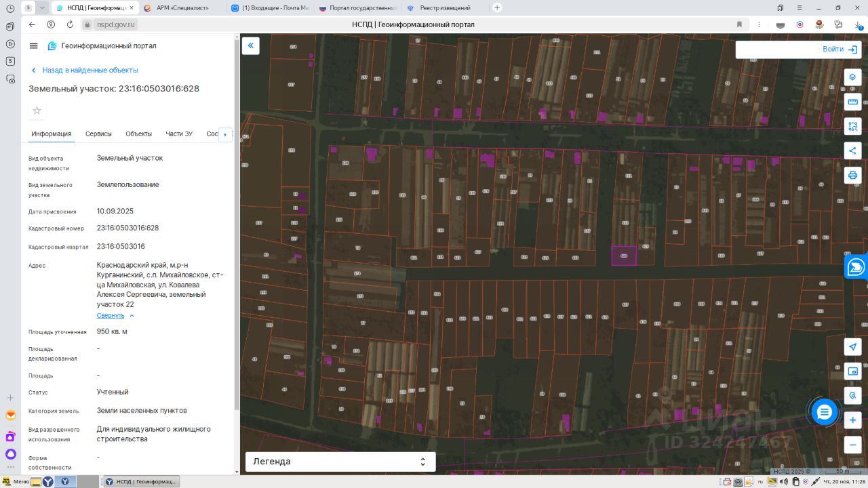
Task: Open the Объекты tab
Action: pyautogui.click(x=138, y=134)
